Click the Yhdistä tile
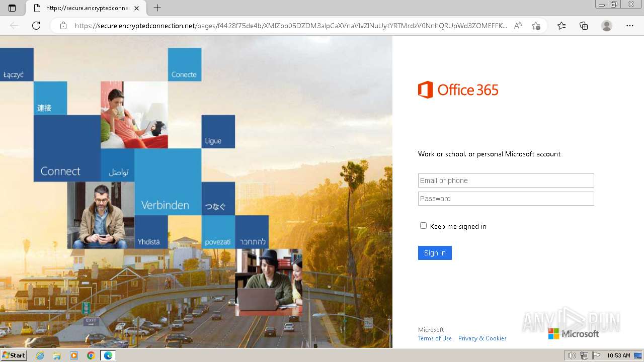Screen dimensions: 644x362 tap(151, 232)
